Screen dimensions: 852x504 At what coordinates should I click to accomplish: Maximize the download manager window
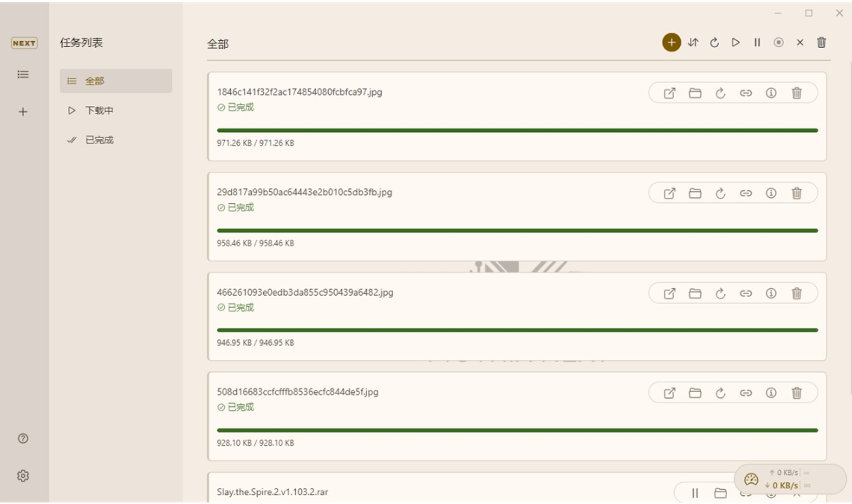809,13
